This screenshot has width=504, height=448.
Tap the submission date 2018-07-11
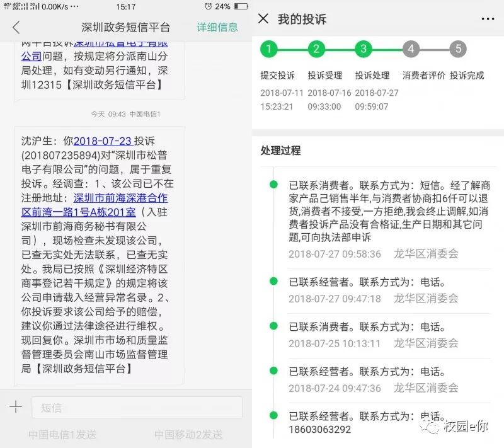click(282, 93)
